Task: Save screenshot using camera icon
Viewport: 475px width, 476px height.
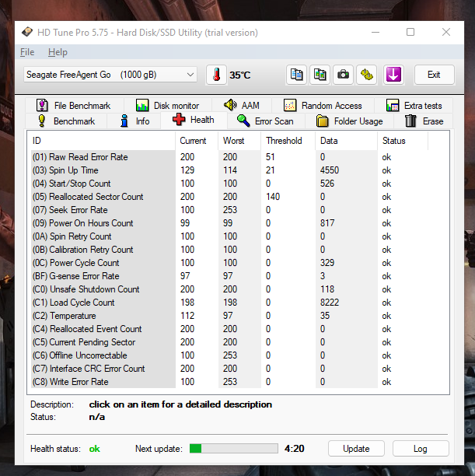Action: point(344,75)
